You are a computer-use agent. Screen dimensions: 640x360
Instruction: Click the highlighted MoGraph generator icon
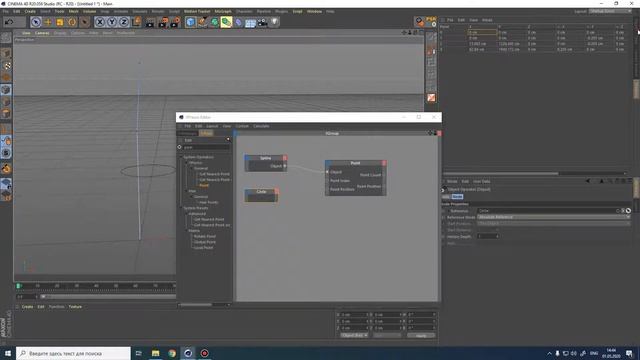[226, 22]
